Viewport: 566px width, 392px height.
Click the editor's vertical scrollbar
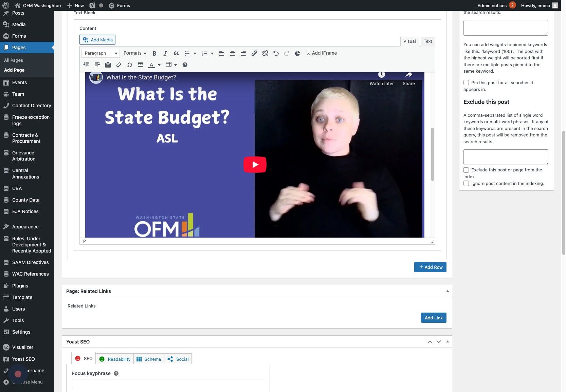click(x=433, y=154)
